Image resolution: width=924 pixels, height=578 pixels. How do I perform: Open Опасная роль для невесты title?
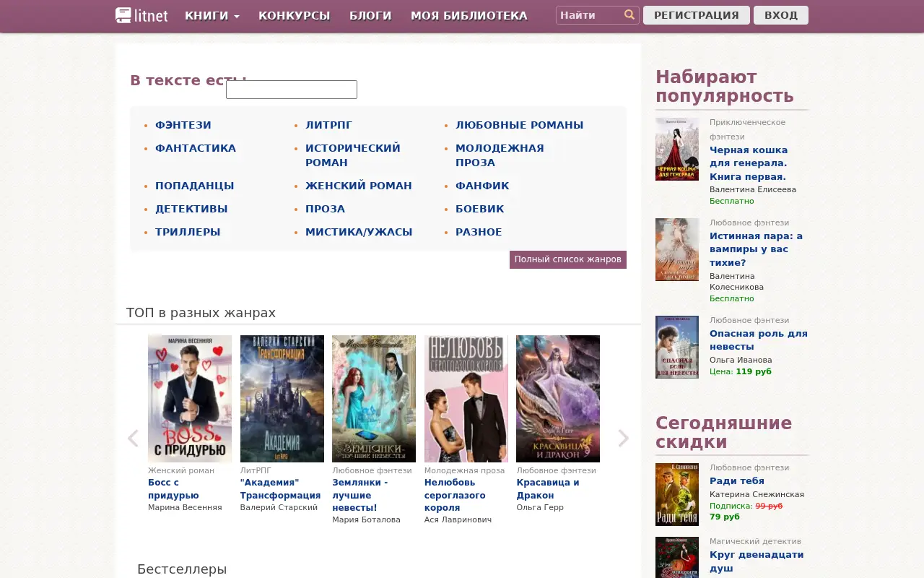pyautogui.click(x=759, y=340)
